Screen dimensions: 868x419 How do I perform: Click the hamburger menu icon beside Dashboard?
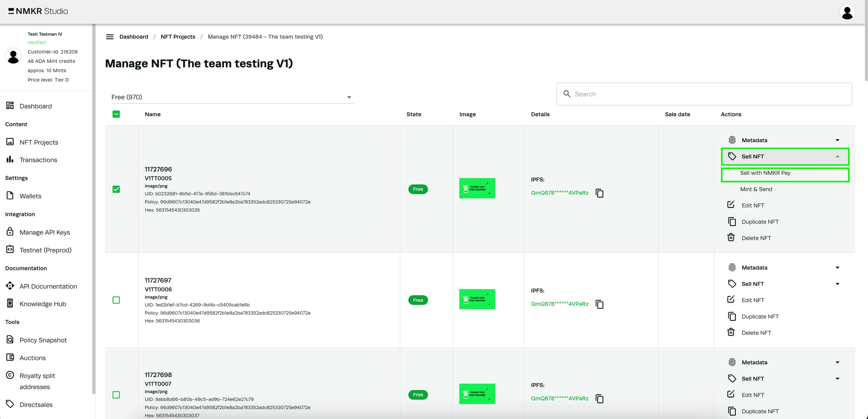[110, 37]
